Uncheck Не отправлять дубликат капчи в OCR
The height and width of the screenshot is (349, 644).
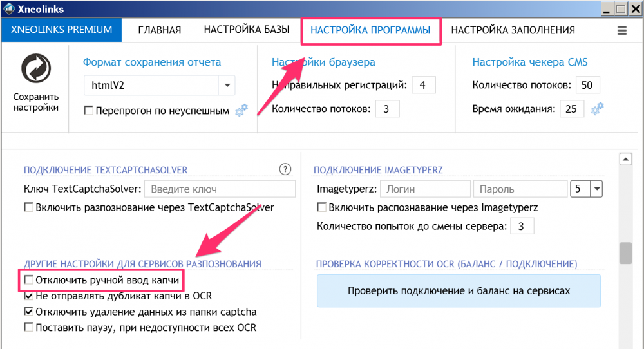[x=28, y=296]
